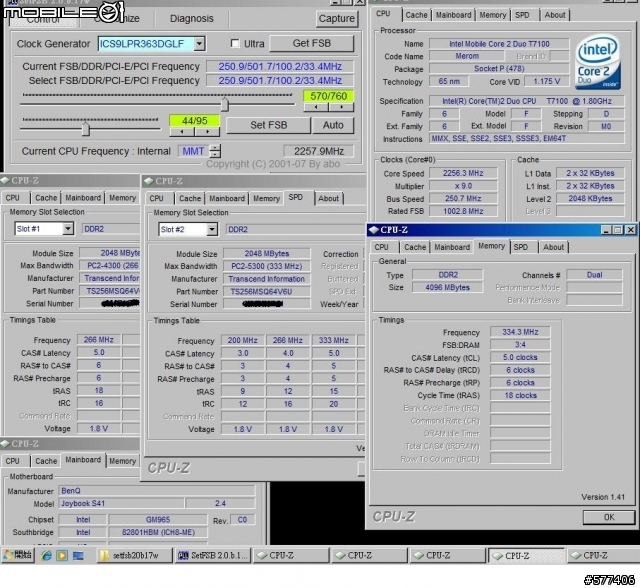The width and height of the screenshot is (640, 588).
Task: Click the lower slider thumb near 44/95
Action: (85, 129)
